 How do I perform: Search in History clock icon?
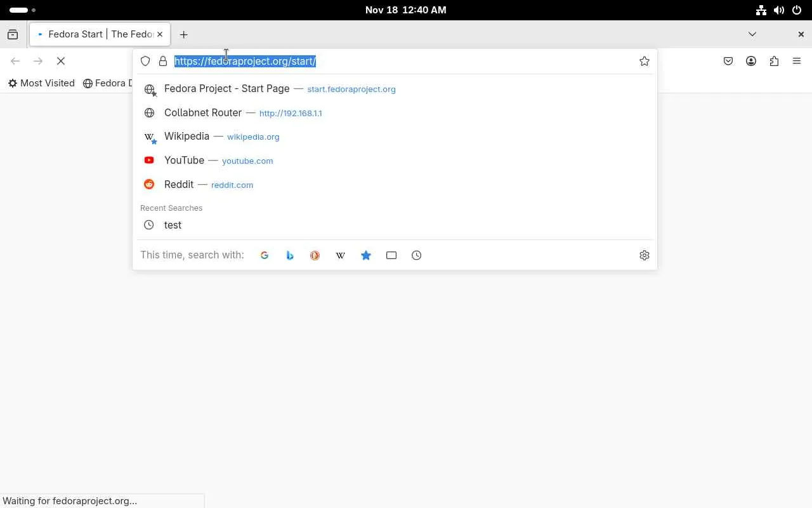(417, 255)
